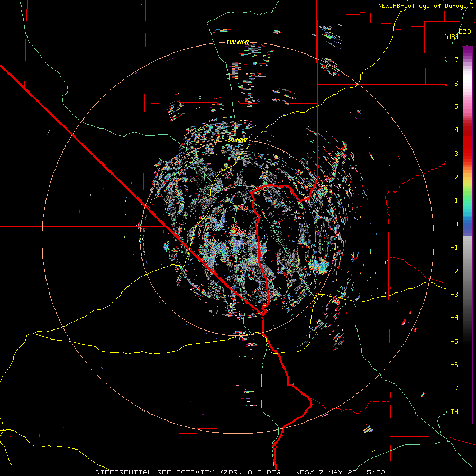Click the "0" value on the color scale

456,224
